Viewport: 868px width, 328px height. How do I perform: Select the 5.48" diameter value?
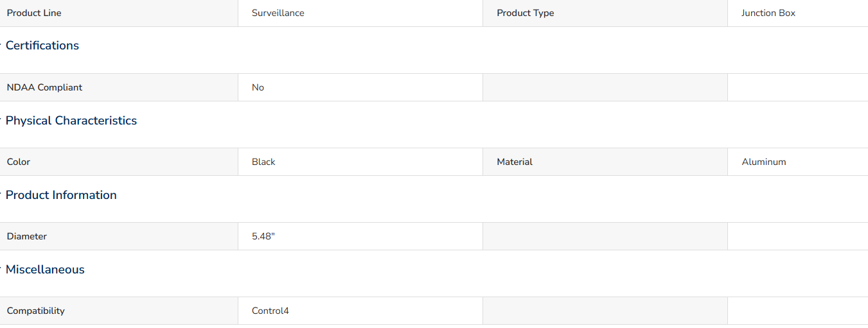click(263, 236)
